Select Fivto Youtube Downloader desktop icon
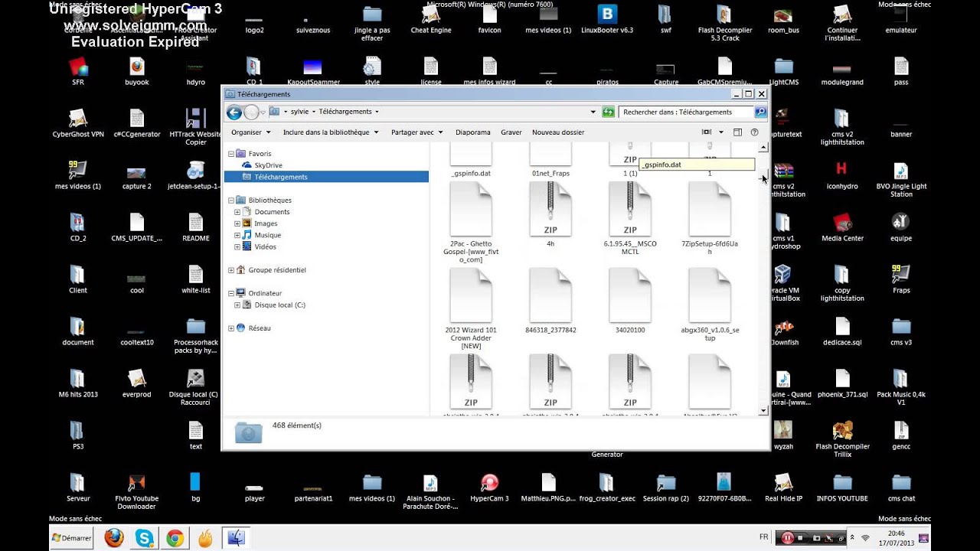 point(137,483)
